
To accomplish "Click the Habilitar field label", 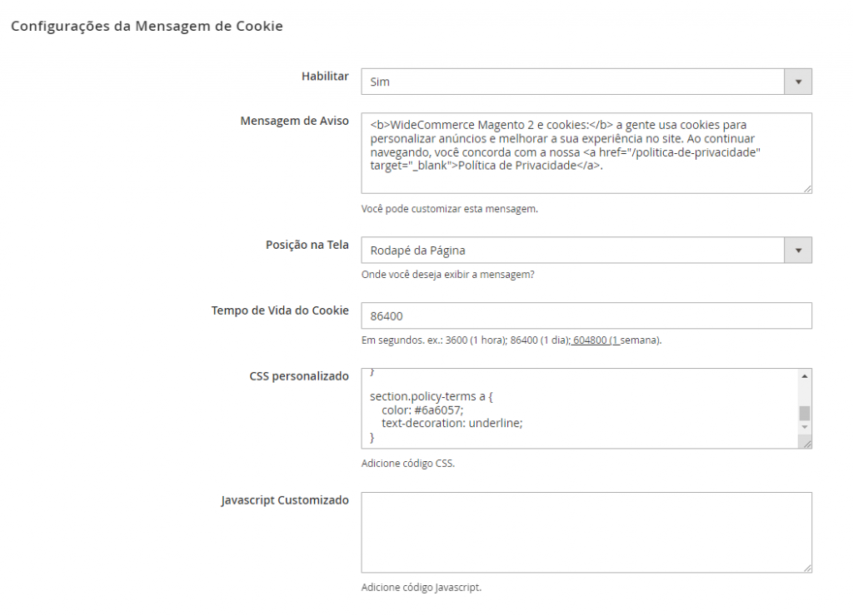I will [x=325, y=76].
